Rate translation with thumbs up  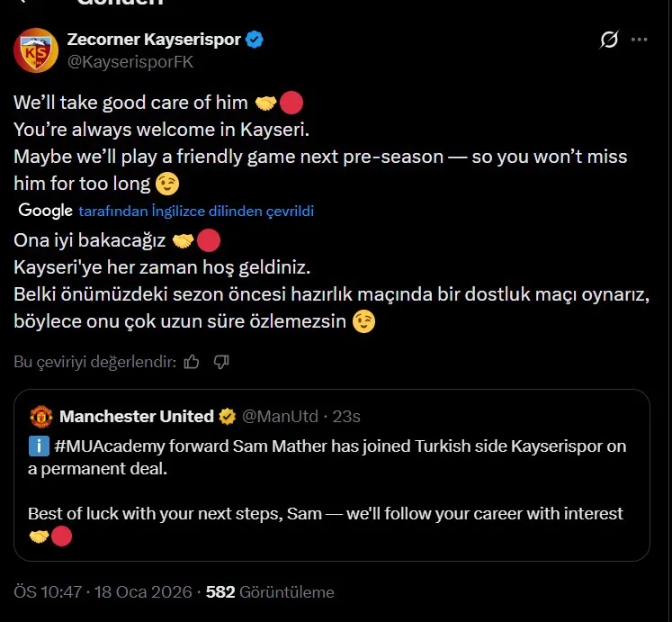[x=192, y=362]
